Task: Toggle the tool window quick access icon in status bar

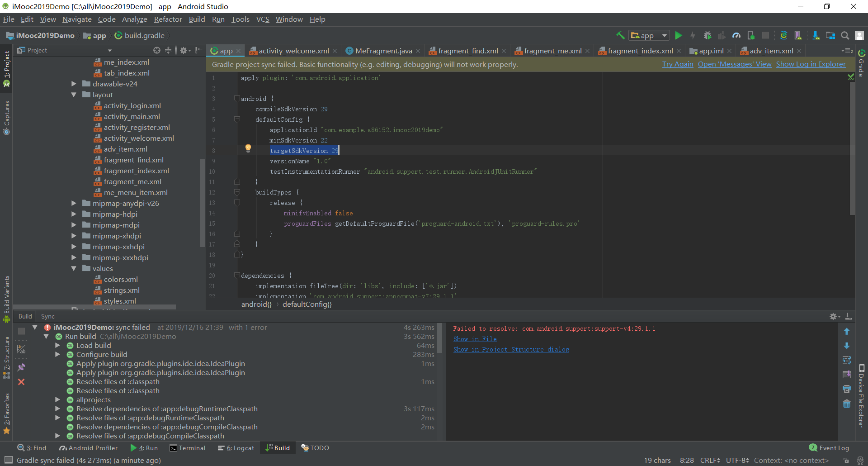Action: click(x=8, y=460)
